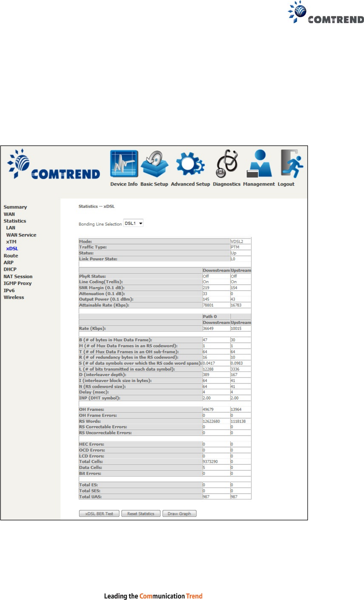Screen dimensions: 364x600
Task: Open the Device Info icon
Action: click(124, 164)
